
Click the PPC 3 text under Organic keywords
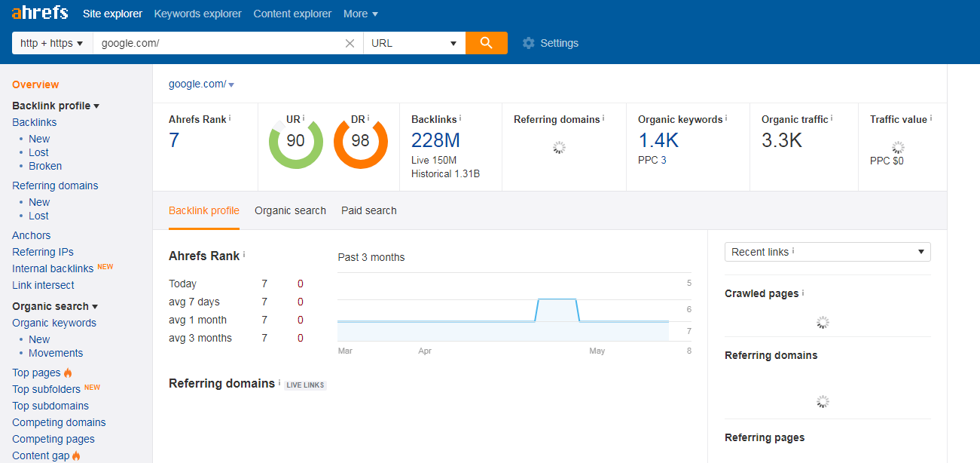tap(652, 160)
